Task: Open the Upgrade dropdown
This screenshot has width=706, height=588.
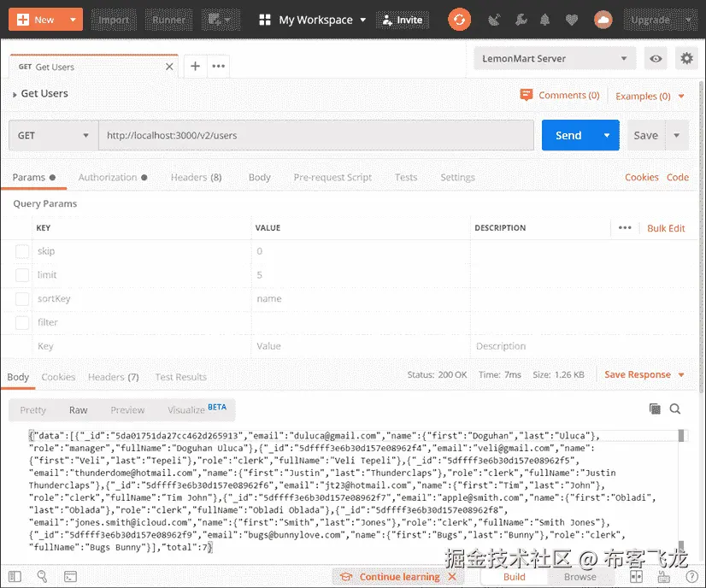Action: [661, 20]
